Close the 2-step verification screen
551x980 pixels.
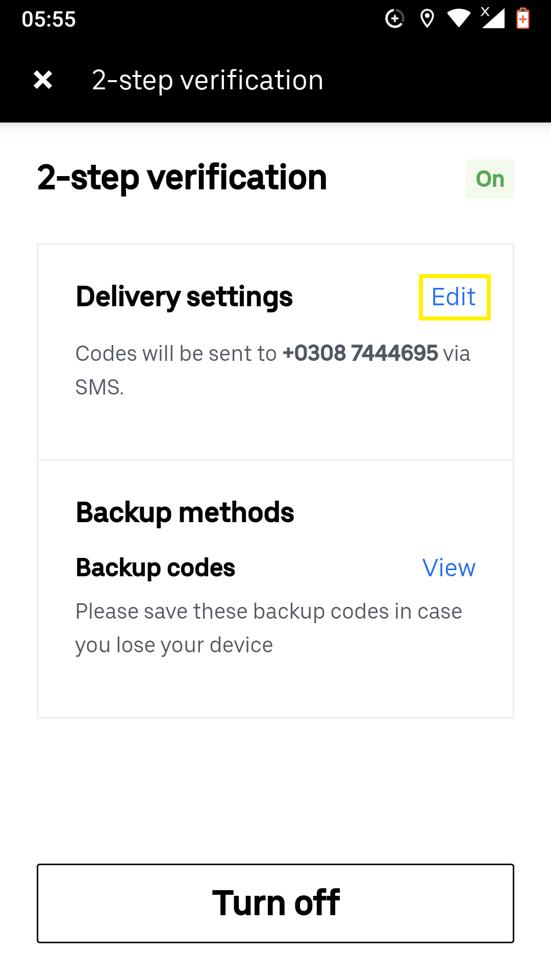pyautogui.click(x=43, y=80)
